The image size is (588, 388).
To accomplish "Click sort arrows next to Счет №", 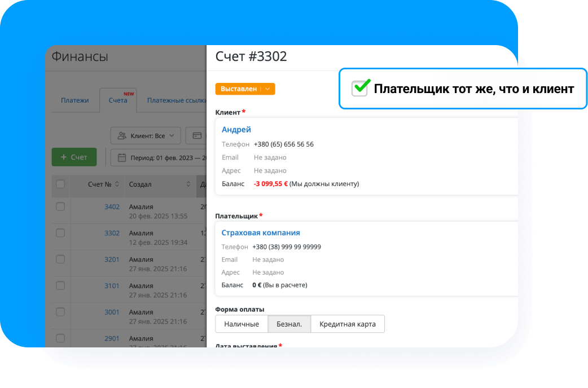I will 117,184.
